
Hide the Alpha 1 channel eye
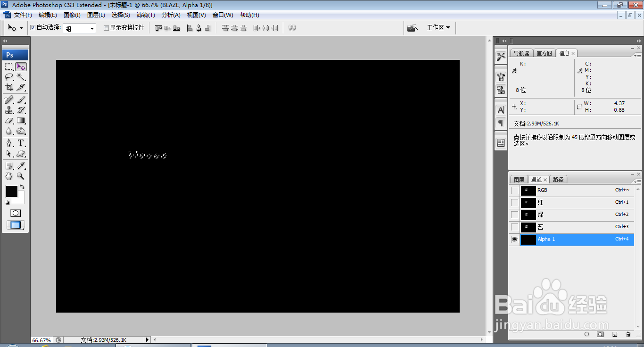pyautogui.click(x=514, y=239)
